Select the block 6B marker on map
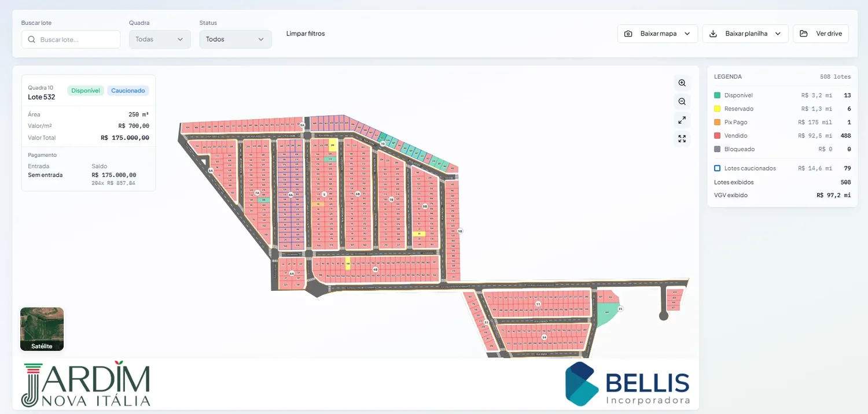The width and height of the screenshot is (868, 414). coord(358,194)
